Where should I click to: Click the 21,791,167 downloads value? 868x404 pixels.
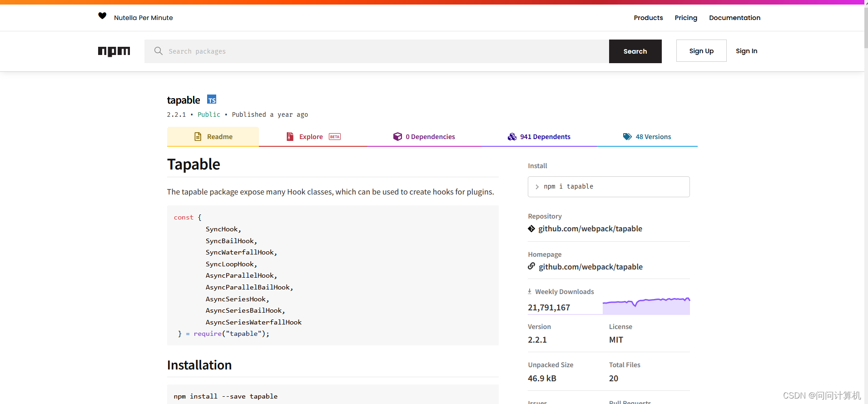(549, 308)
